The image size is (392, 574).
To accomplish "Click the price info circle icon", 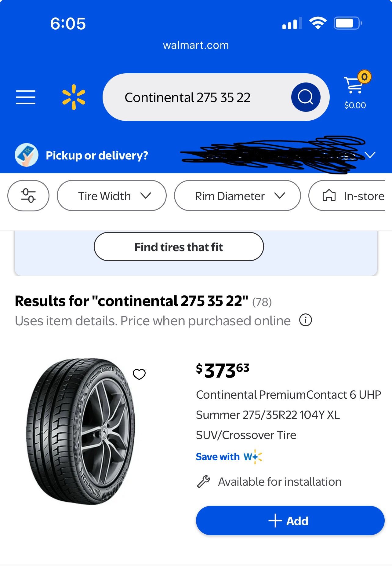I will click(306, 320).
